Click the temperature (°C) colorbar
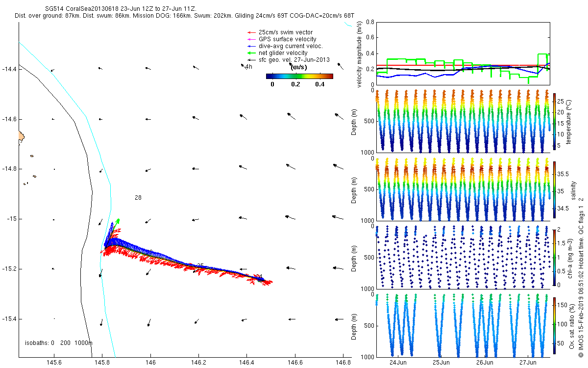This screenshot has height=368, width=588. (554, 121)
